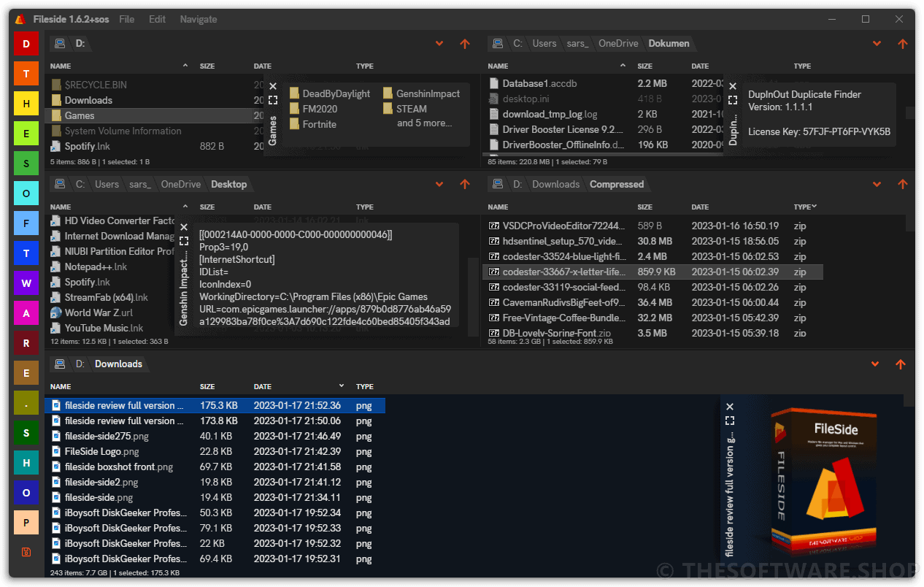
Task: Click the orange T swatch in sidebar
Action: 26,74
